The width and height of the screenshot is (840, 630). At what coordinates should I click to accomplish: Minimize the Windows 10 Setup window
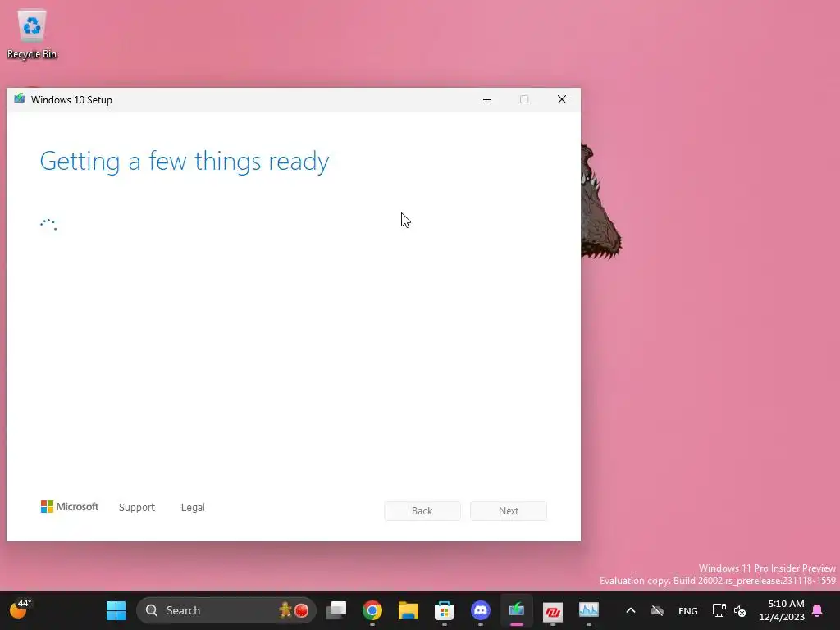[487, 99]
